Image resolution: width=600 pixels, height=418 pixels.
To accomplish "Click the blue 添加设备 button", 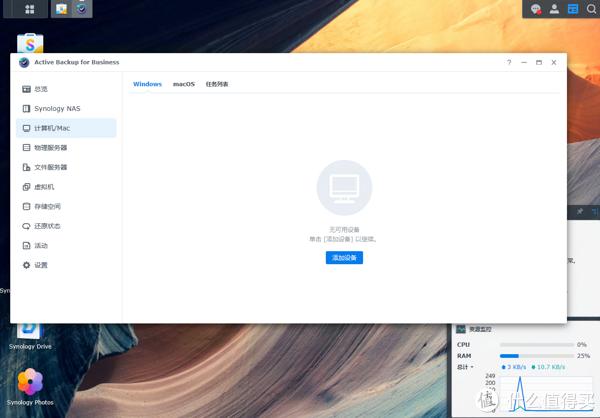I will pos(344,258).
